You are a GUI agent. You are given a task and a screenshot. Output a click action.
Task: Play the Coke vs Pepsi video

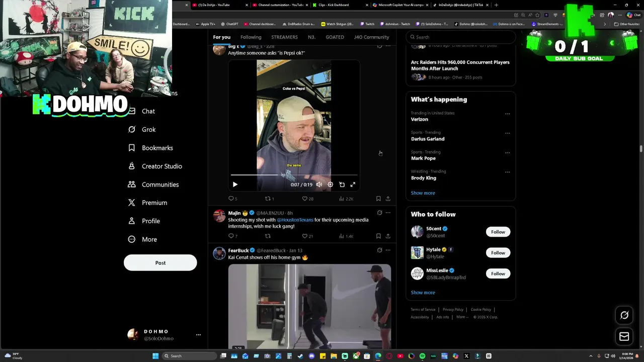[x=235, y=185]
